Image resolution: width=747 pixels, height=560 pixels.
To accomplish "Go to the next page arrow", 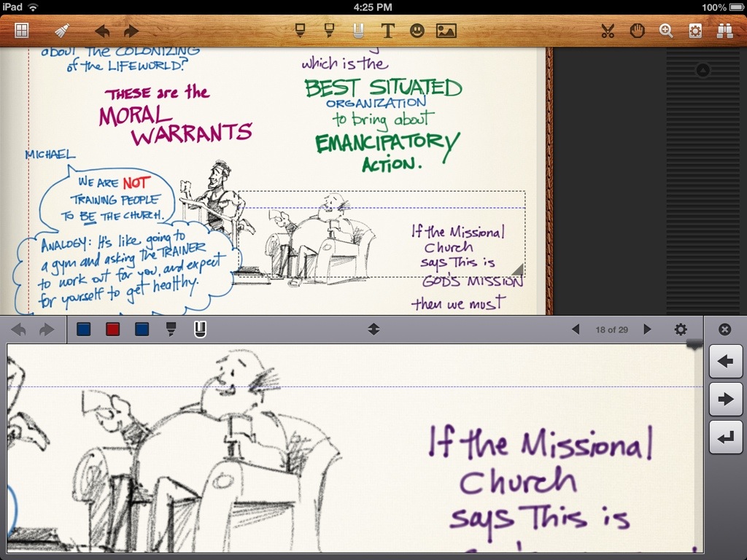I will point(647,330).
